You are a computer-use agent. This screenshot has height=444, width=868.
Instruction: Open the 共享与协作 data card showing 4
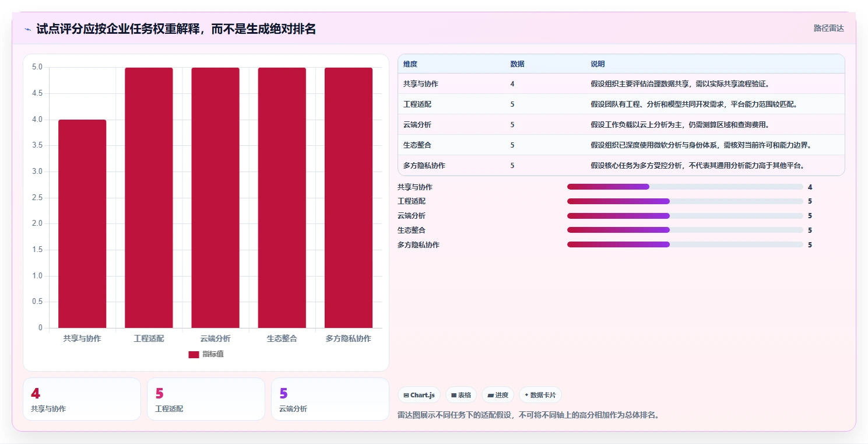[82, 399]
